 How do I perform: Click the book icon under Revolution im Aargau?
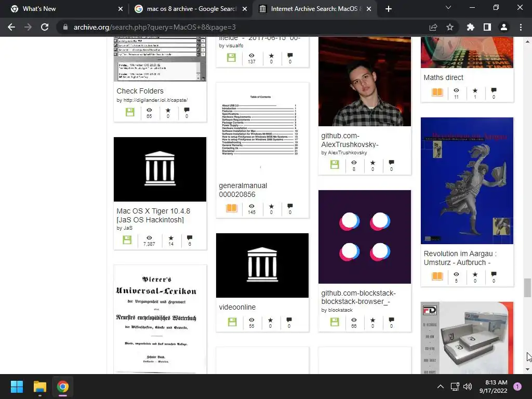437,276
